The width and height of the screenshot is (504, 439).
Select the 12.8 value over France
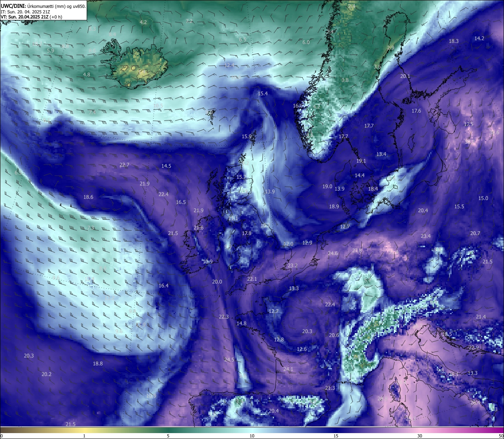coord(279,339)
